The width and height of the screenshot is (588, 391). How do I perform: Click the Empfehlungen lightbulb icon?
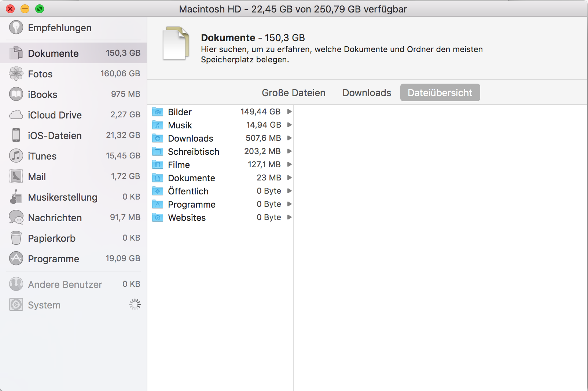[16, 27]
